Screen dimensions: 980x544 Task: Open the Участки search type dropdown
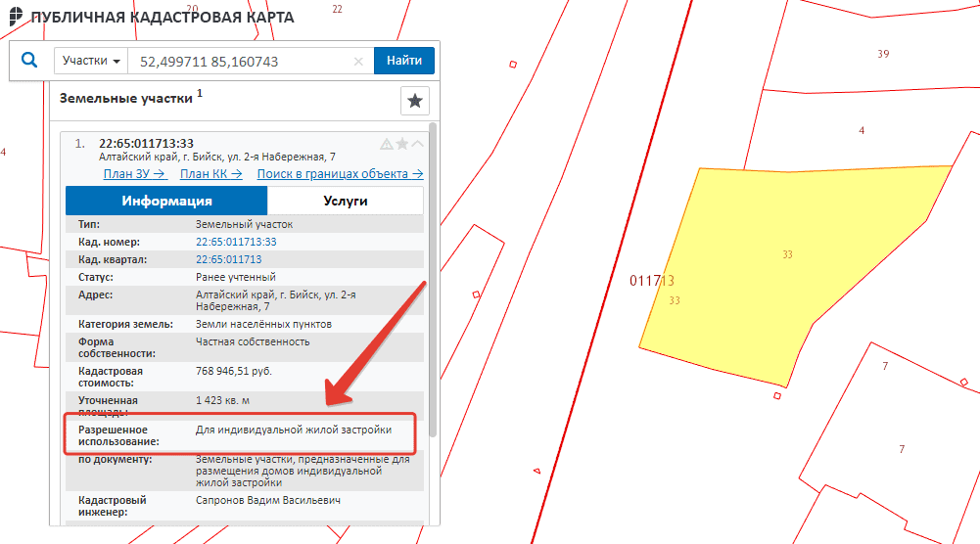point(91,61)
